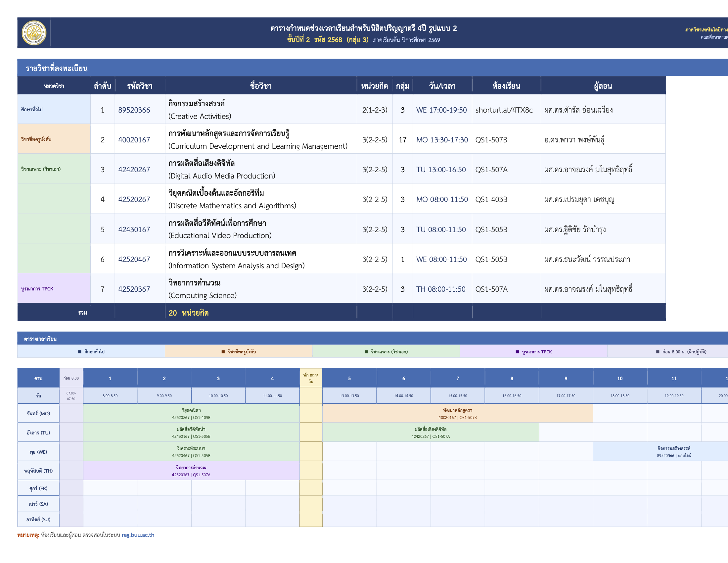
Task: Click the ผู้สอน column header
Action: (x=603, y=85)
